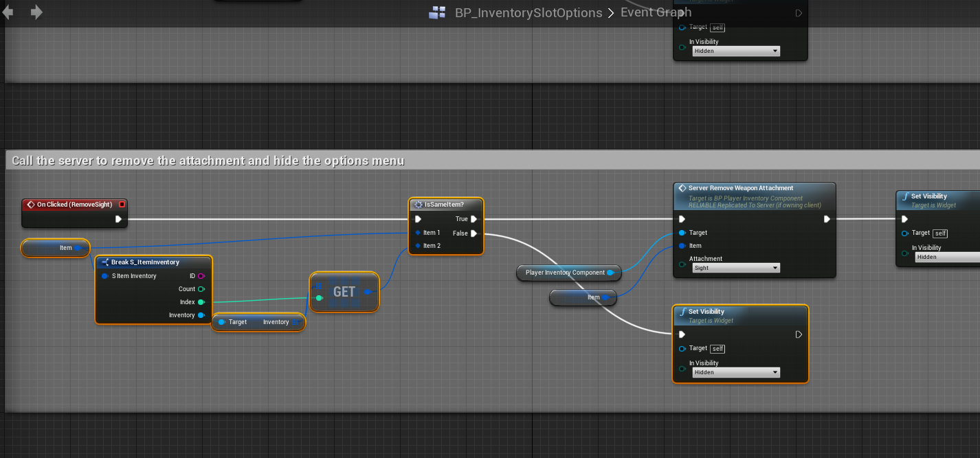Click exec output pin of On Clicked (RemoveSight)
Screen dimensions: 980x458
tap(119, 219)
